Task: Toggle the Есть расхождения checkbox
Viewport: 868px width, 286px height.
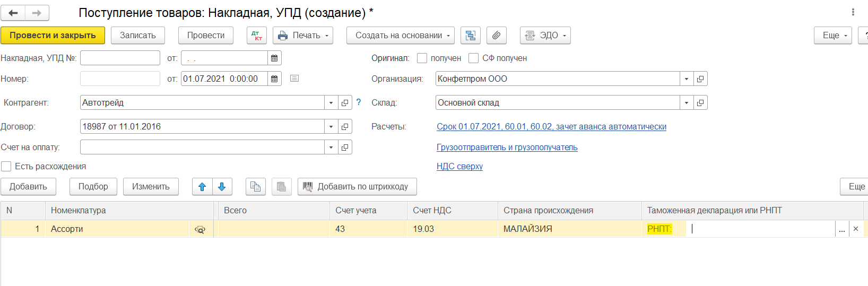Action: point(6,167)
